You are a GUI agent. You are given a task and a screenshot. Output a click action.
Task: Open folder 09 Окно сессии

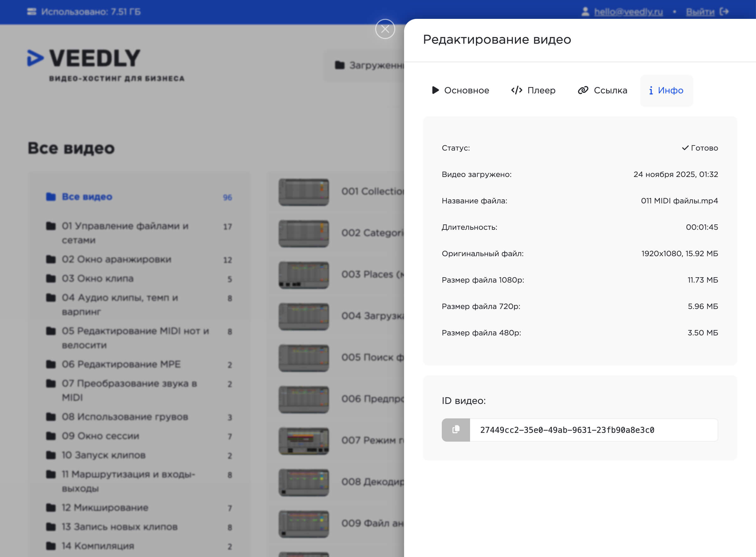coord(100,436)
